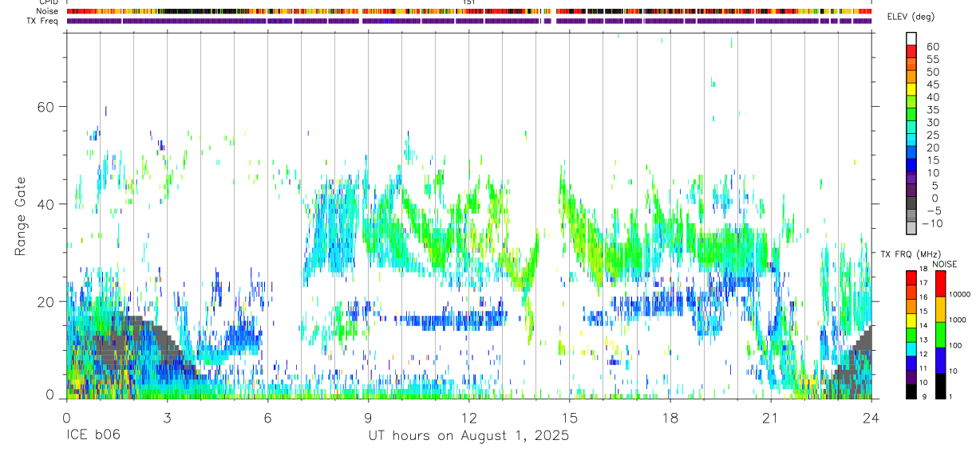Screen dimensions: 980x452
Task: Click the 'UT hours on August 1, 2025' axis title
Action: click(468, 436)
